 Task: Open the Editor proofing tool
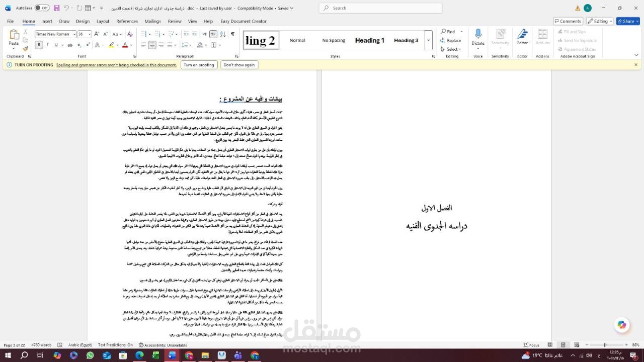(x=522, y=37)
